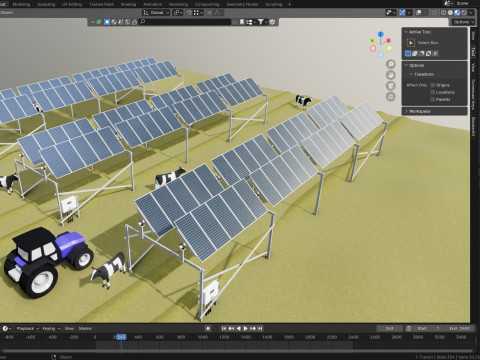Viewport: 480px width, 360px height.
Task: Open the Playback menu in timeline
Action: (x=27, y=329)
